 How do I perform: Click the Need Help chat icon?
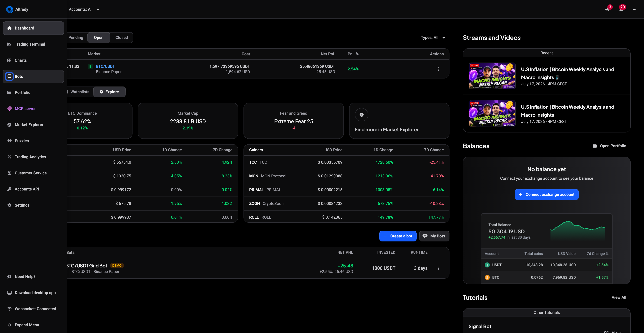[10, 276]
